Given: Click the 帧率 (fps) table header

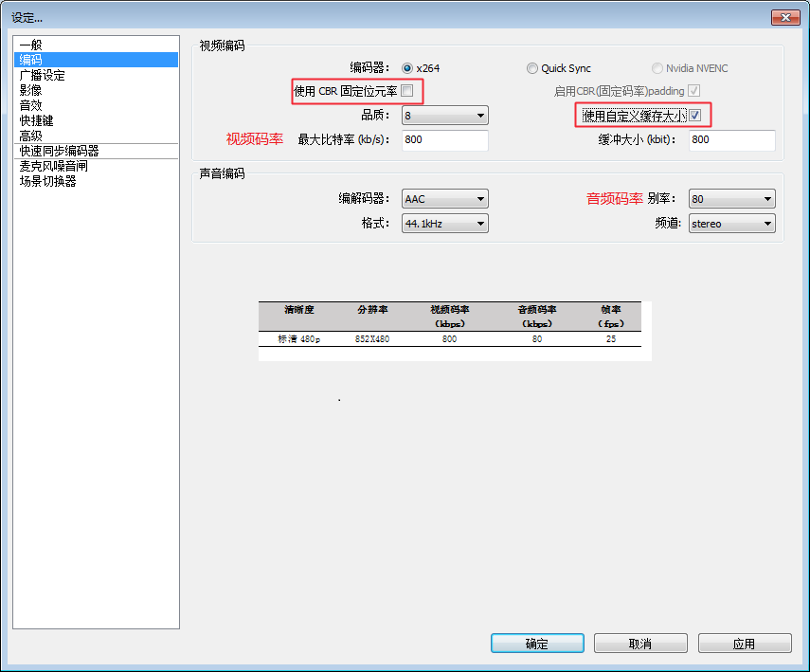Looking at the screenshot, I should coord(611,317).
